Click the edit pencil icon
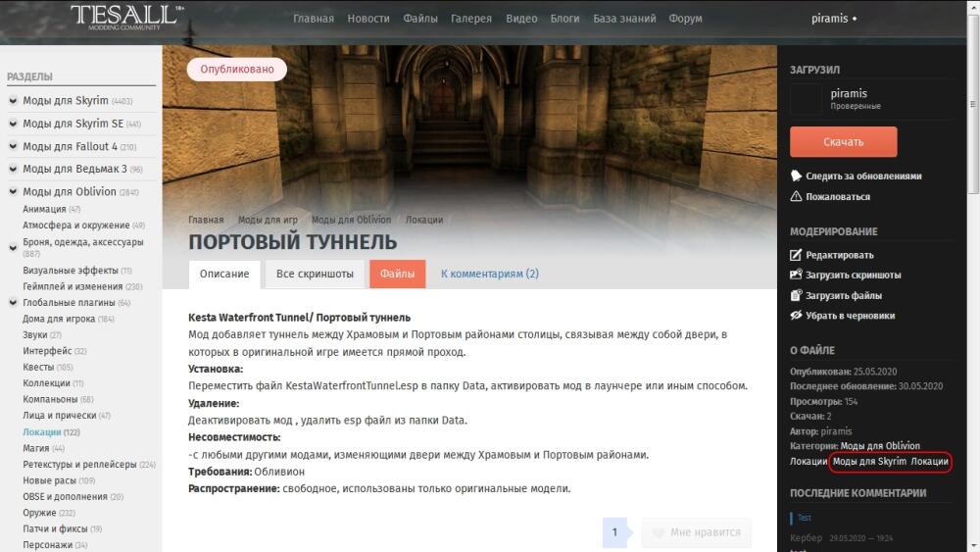The width and height of the screenshot is (980, 552). point(796,255)
